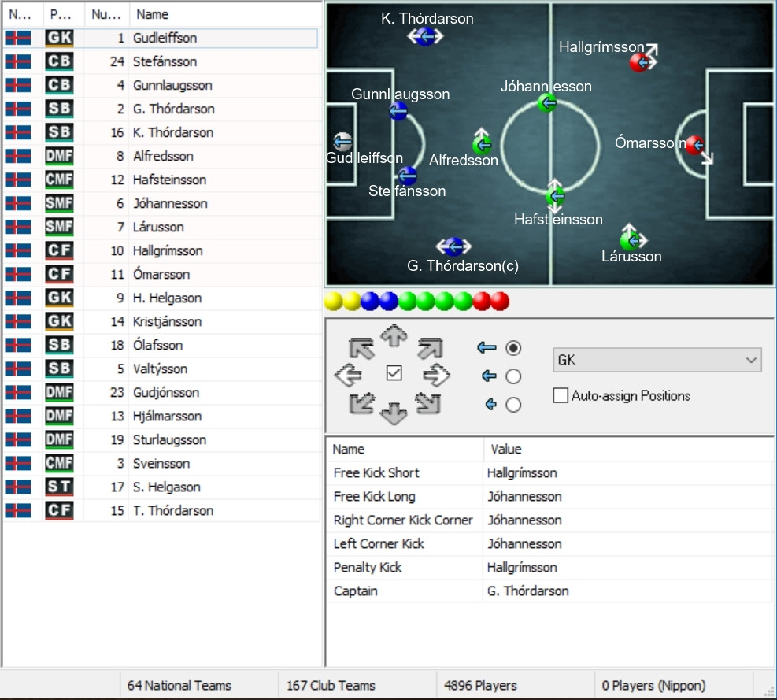This screenshot has height=700, width=777.
Task: Click the left direction arrow icon
Action: click(349, 376)
